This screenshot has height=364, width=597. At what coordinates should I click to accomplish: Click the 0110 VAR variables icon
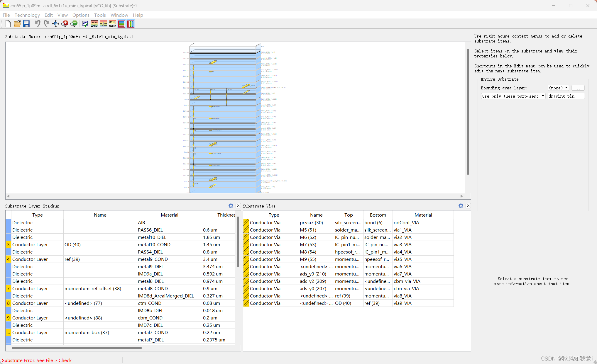[112, 24]
